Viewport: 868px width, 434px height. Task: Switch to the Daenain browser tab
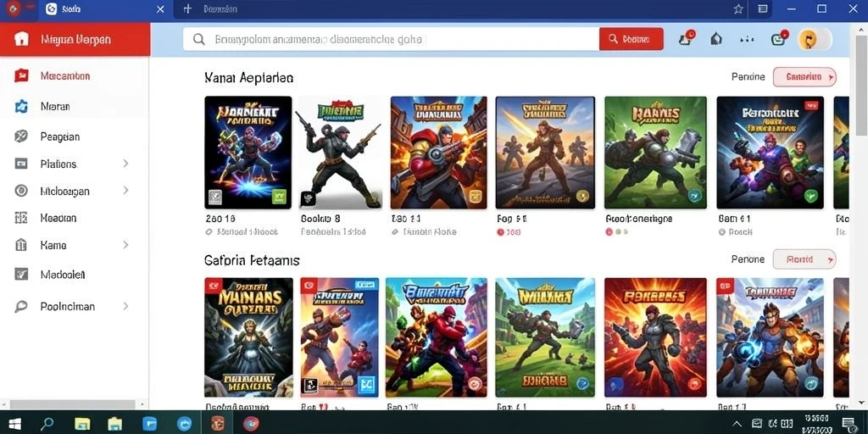220,8
